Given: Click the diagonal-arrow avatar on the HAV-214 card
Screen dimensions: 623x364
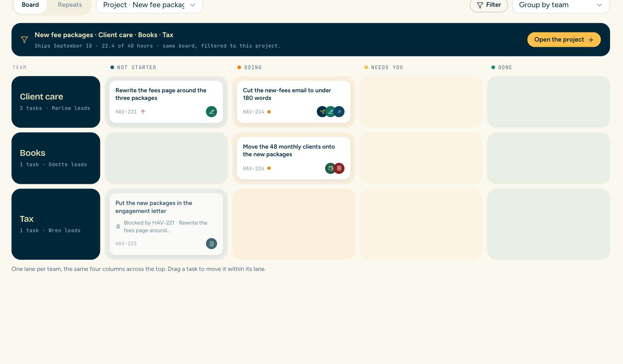Looking at the screenshot, I should (339, 112).
